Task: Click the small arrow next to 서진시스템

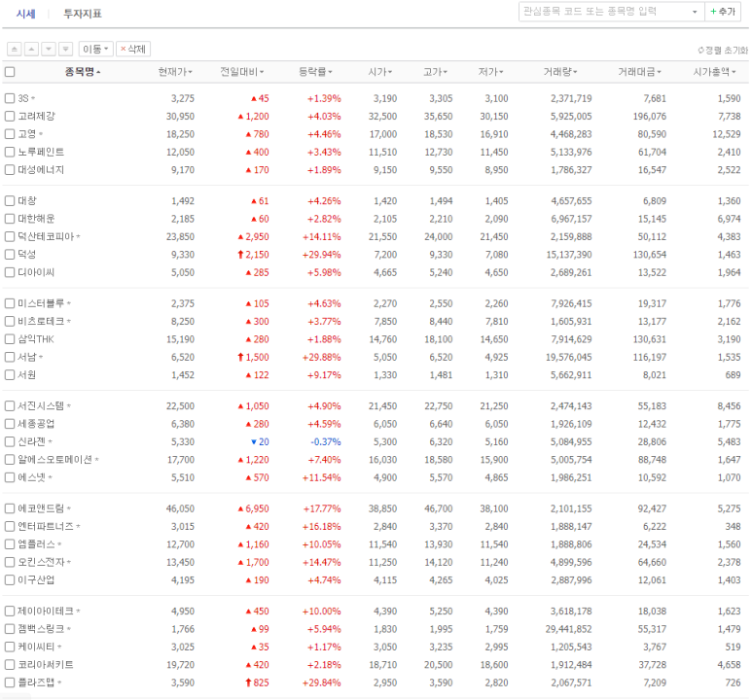Action: 68,406
